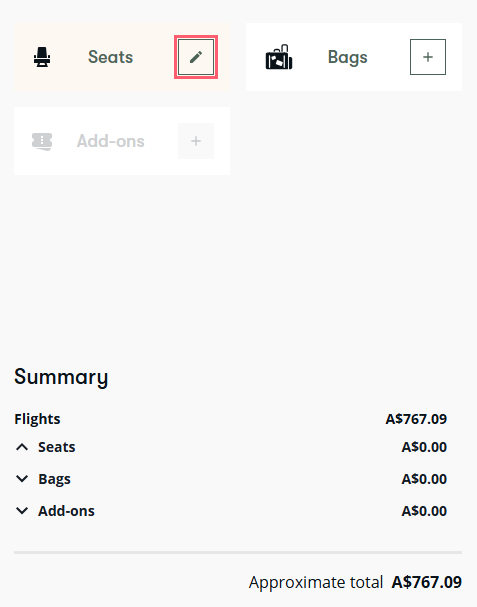Click the plus button on Bags card
Image resolution: width=477 pixels, height=607 pixels.
click(428, 57)
